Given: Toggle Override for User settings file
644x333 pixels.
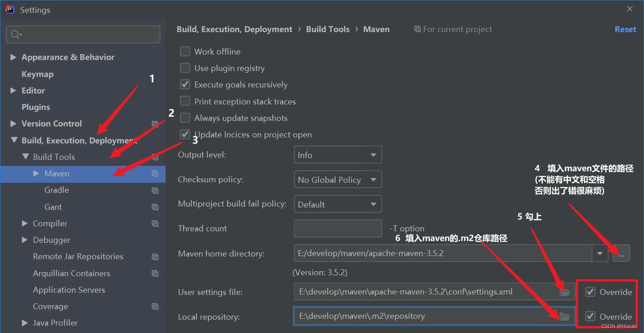Looking at the screenshot, I should [x=590, y=292].
